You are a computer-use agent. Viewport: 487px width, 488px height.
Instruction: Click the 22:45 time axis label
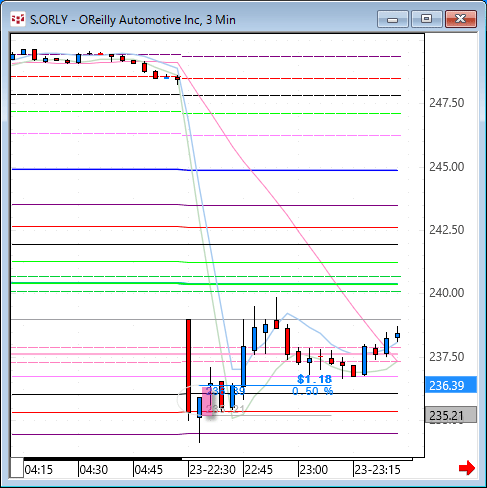(258, 470)
